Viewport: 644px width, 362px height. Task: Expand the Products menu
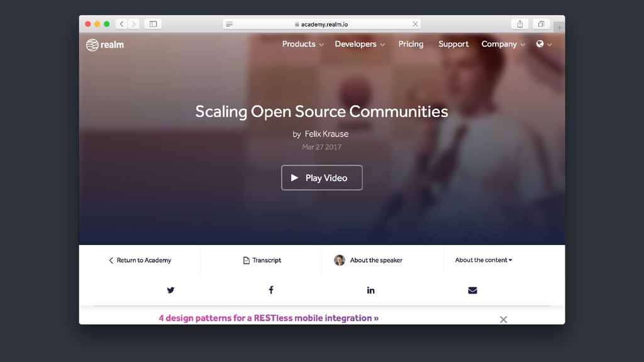click(303, 44)
